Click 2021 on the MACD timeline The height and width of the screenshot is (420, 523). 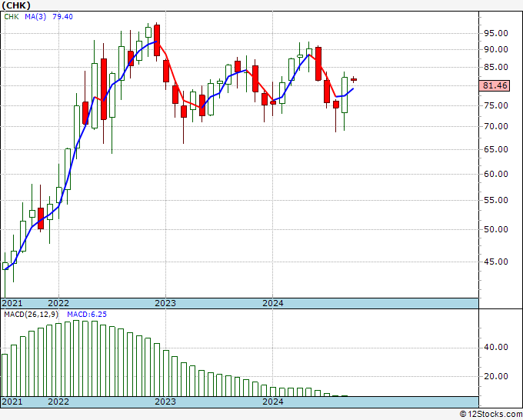[12, 402]
